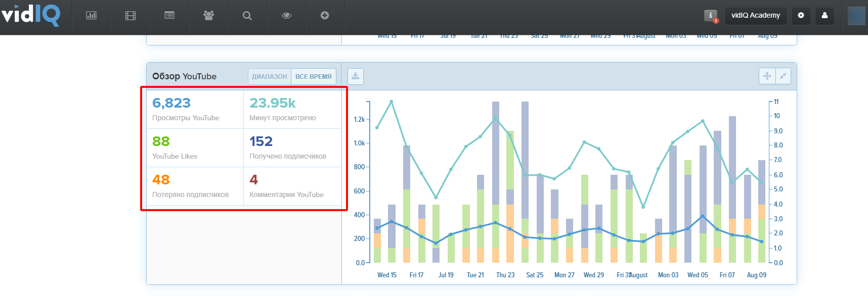Open the bar chart analytics icon
The height and width of the screenshot is (296, 868).
91,16
